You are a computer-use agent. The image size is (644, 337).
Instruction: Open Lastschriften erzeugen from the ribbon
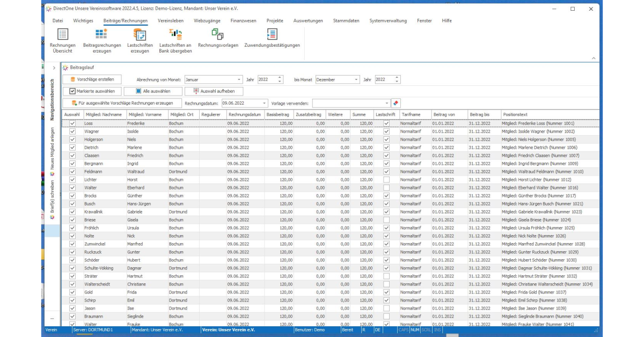140,40
